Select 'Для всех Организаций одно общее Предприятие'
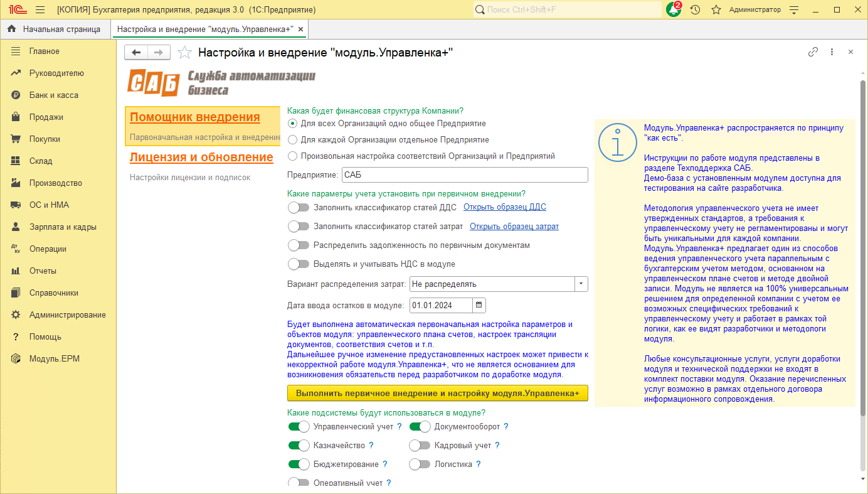 point(292,124)
